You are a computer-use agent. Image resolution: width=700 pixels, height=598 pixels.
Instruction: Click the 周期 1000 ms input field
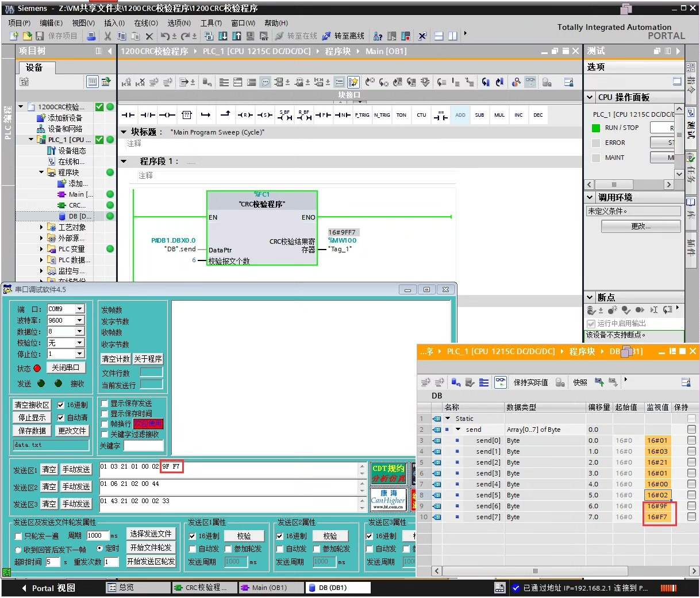(97, 535)
